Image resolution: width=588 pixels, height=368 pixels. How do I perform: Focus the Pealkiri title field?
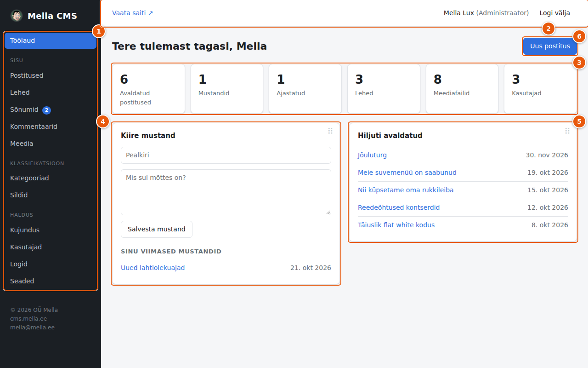[226, 155]
